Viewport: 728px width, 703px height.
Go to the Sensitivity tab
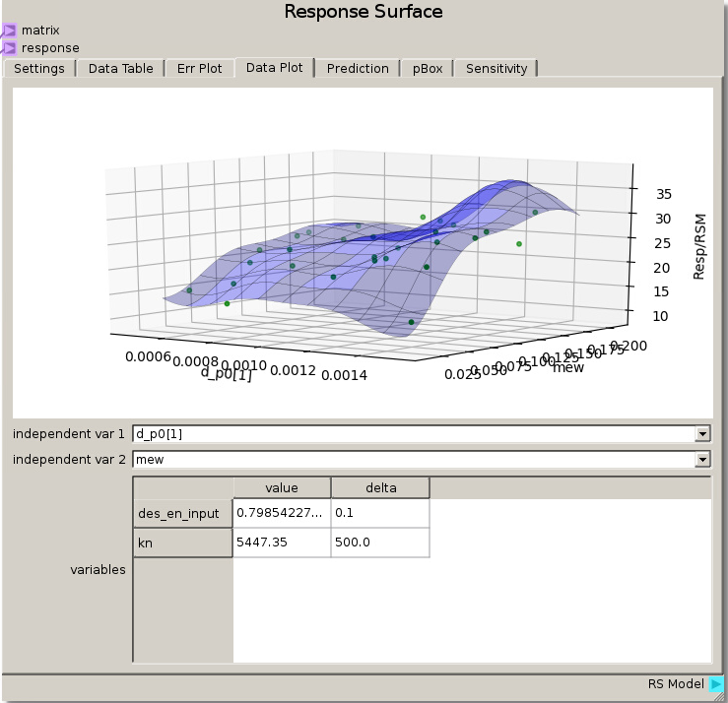click(496, 69)
